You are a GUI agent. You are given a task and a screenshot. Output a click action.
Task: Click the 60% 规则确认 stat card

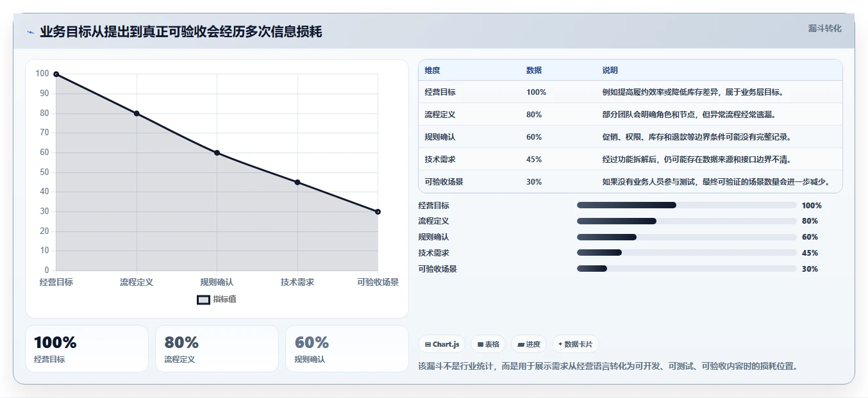pyautogui.click(x=347, y=349)
